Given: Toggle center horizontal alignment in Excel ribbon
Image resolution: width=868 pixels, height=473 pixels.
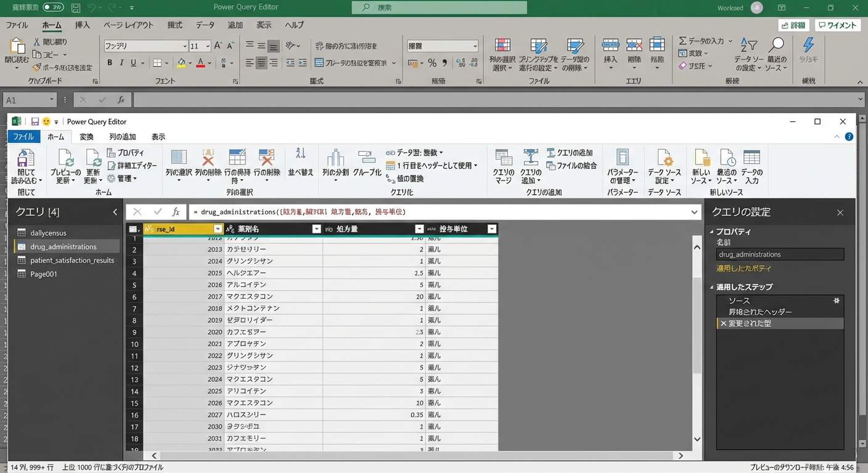Looking at the screenshot, I should tap(261, 63).
